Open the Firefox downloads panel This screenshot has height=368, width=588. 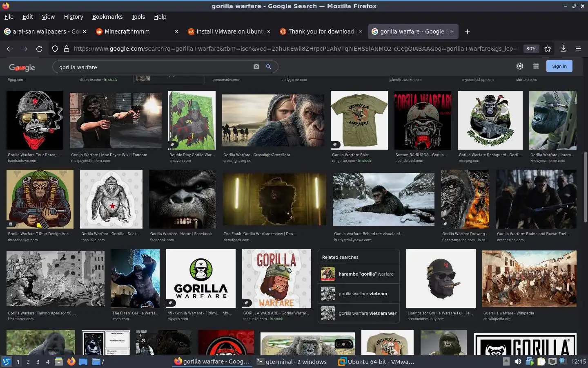tap(563, 49)
